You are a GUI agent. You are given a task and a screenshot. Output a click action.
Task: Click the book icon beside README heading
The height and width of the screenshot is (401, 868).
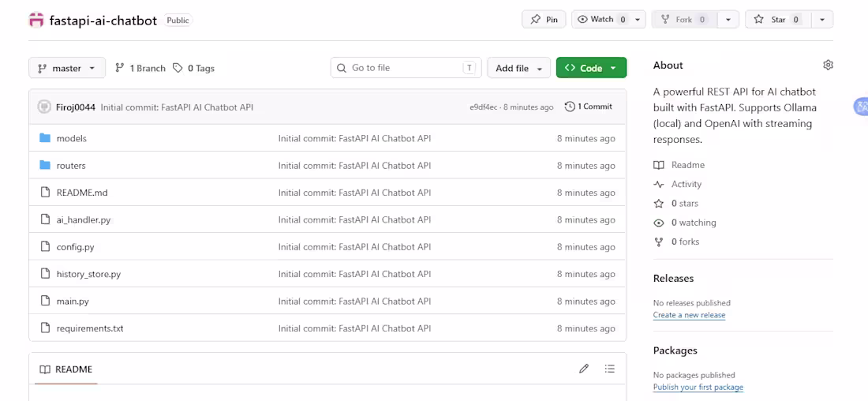point(45,369)
